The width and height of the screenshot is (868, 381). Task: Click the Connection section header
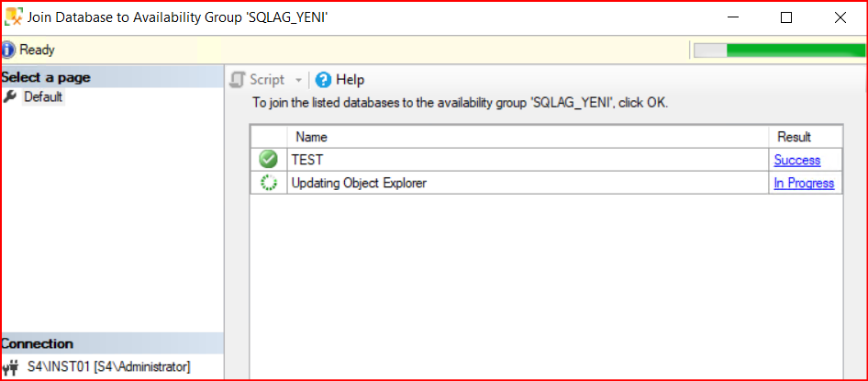[38, 343]
